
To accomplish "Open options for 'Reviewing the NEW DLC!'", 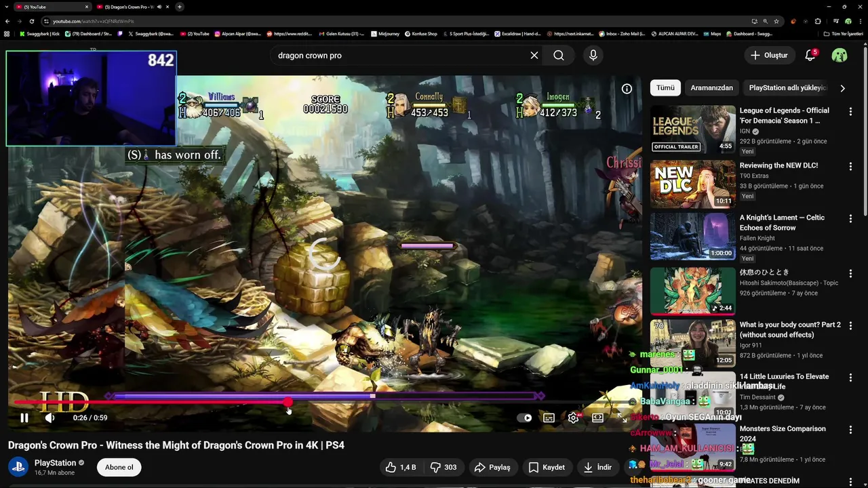I will point(850,166).
